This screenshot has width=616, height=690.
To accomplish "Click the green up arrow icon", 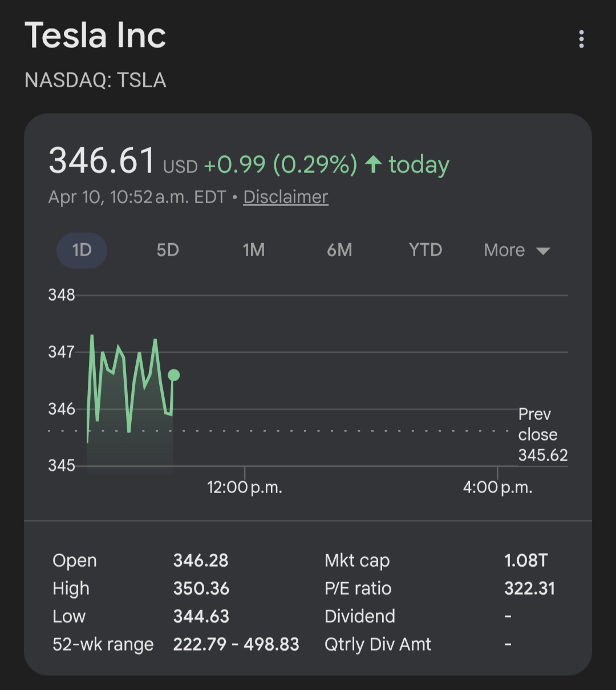I will pos(374,164).
